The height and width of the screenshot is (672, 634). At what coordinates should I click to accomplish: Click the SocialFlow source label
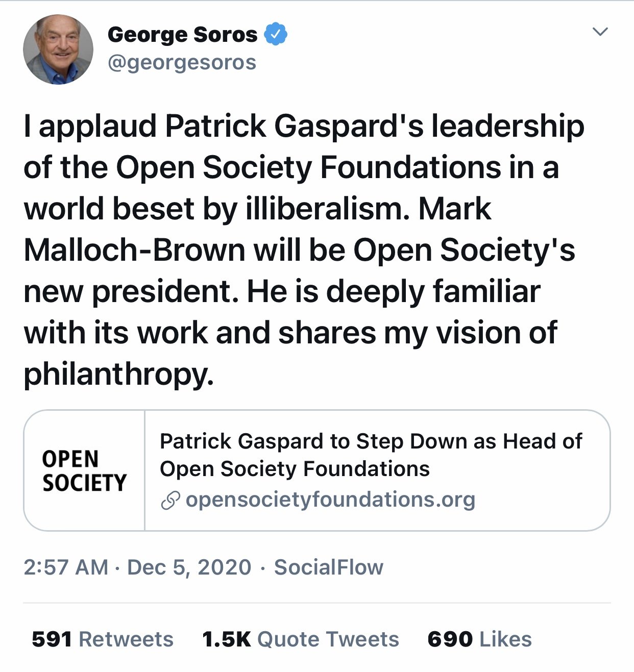coord(329,567)
